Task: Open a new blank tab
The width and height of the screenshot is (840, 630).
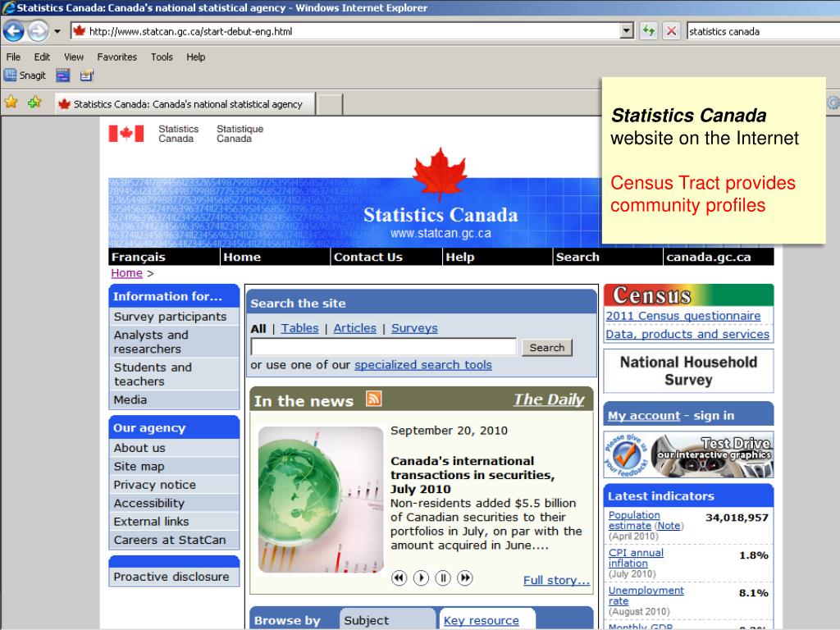Action: click(330, 104)
